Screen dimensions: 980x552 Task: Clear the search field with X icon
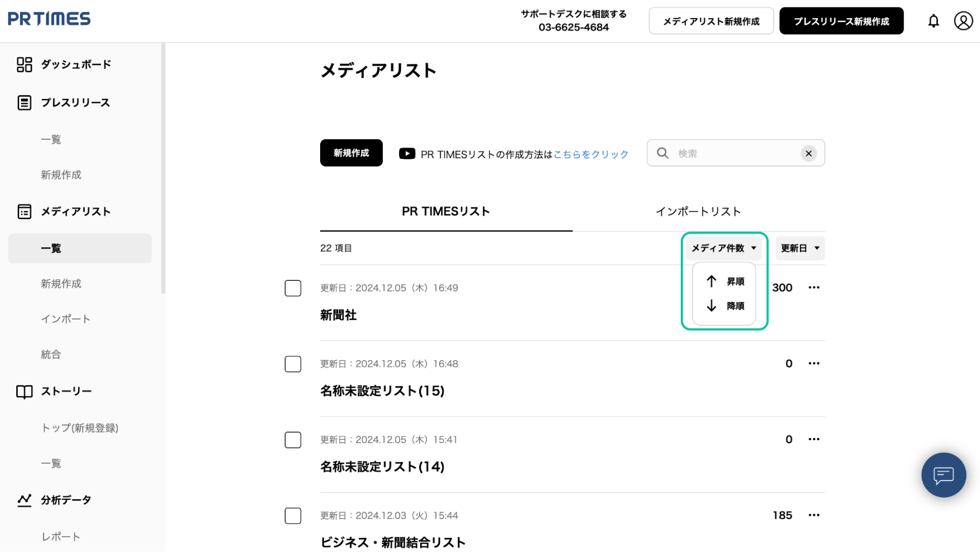pyautogui.click(x=808, y=153)
